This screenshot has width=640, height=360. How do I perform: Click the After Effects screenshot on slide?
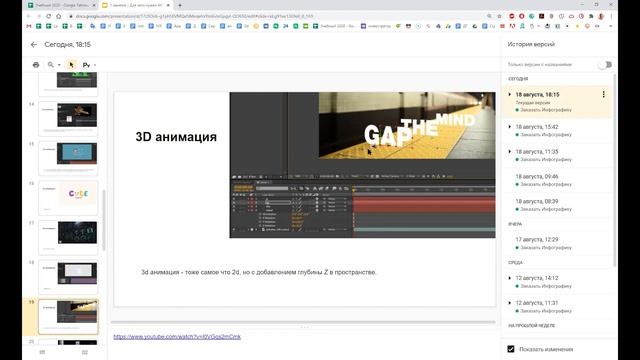[x=362, y=165]
